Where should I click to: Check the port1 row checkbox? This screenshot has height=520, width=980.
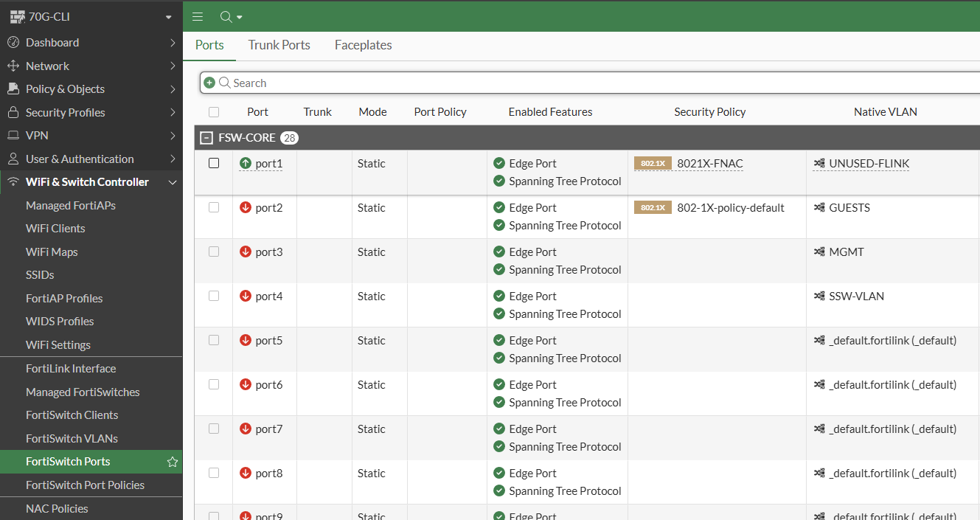(x=214, y=163)
